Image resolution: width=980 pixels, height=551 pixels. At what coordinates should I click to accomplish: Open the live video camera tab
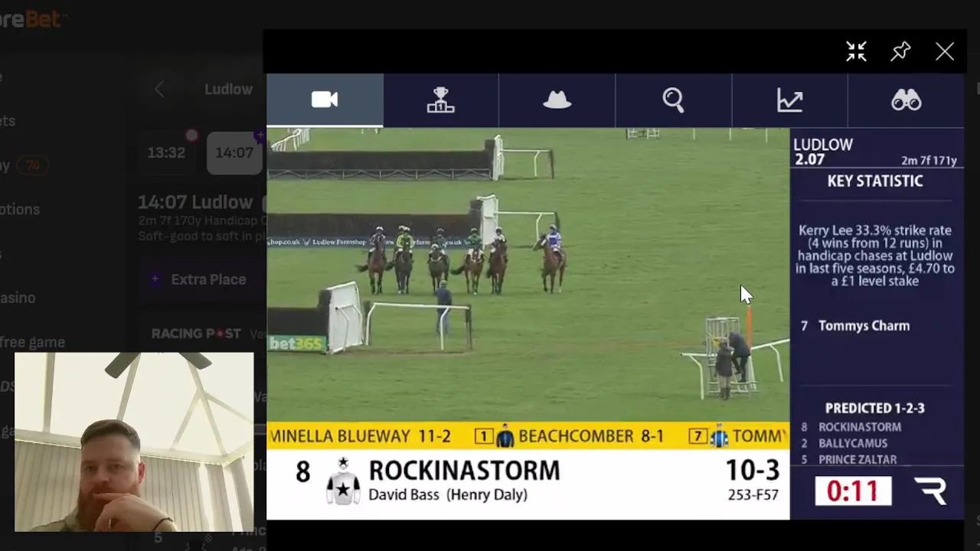[325, 100]
